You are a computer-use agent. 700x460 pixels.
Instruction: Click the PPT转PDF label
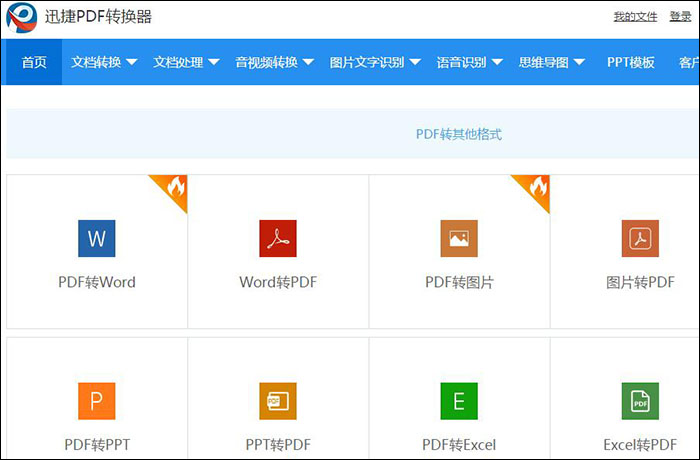pyautogui.click(x=278, y=445)
